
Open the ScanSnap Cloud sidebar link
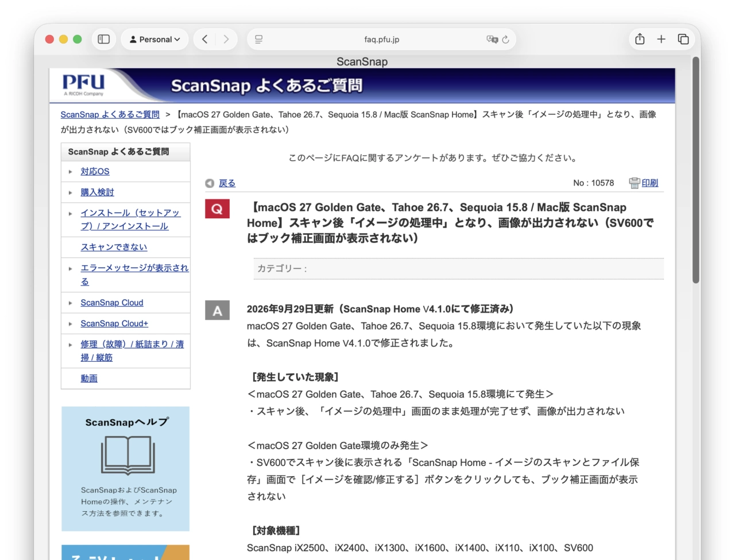(112, 303)
